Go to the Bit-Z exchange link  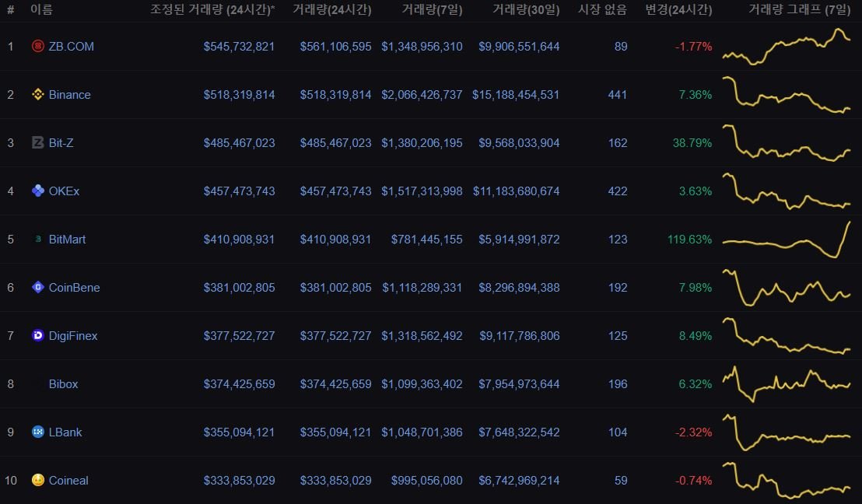tap(61, 143)
